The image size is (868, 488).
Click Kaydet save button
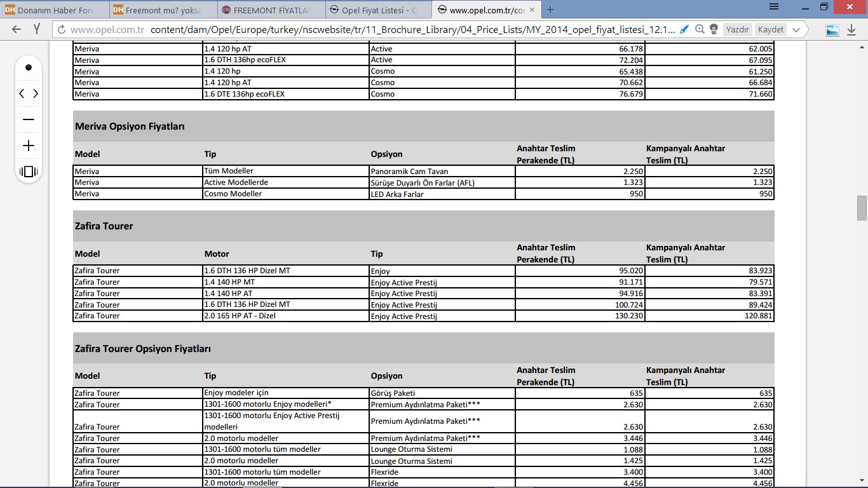[x=771, y=29]
